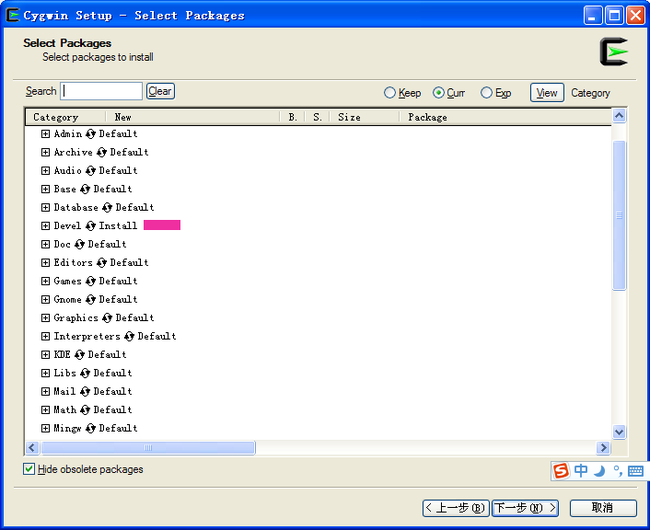Click the Category column header
Screen dimensions: 650x530
pyautogui.click(x=65, y=117)
